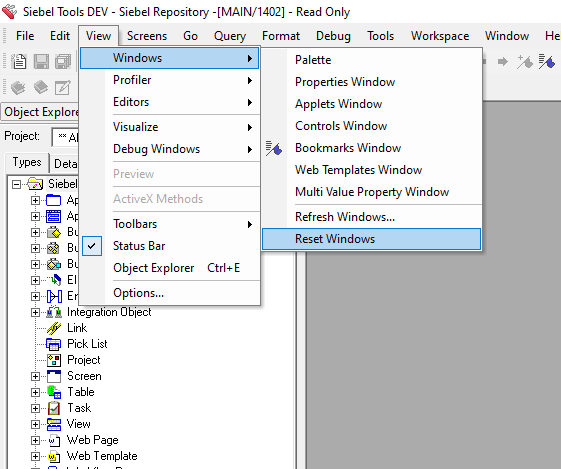Click the first stacked-layers icon in second toolbar row

coord(18,87)
